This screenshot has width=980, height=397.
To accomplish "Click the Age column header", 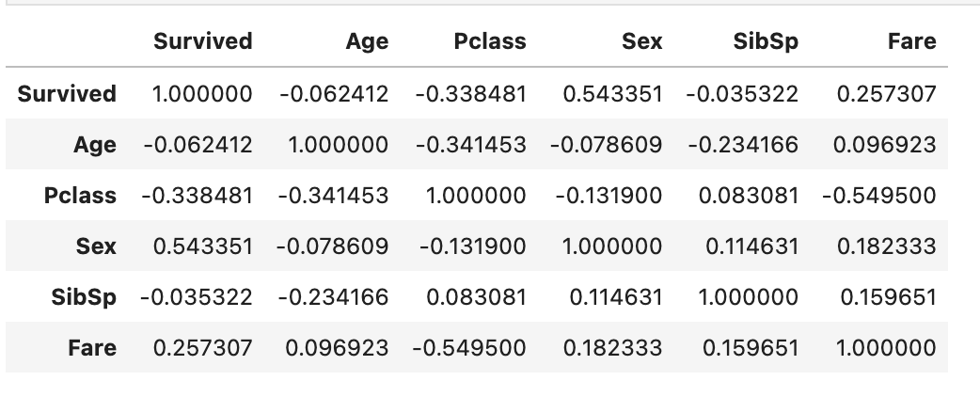I will [x=367, y=41].
